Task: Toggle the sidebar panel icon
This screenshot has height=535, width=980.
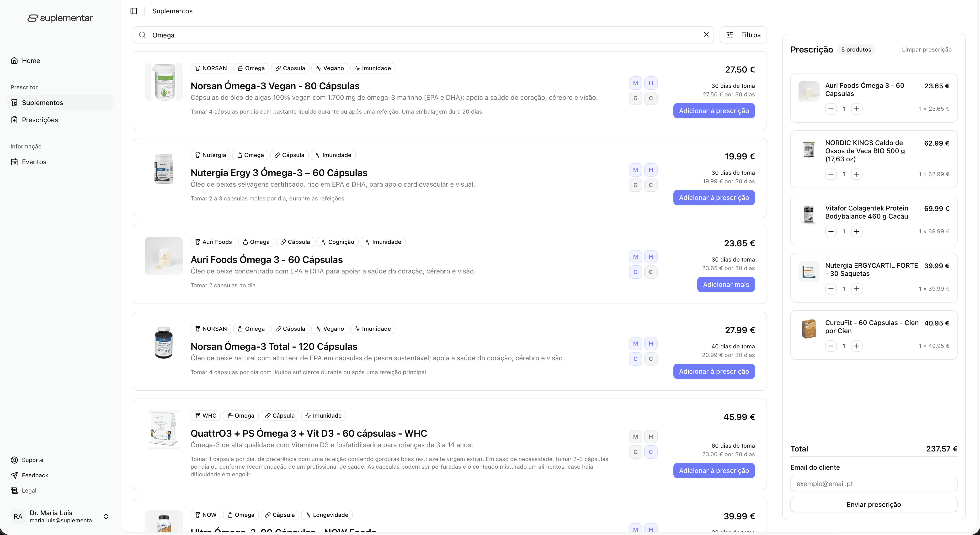Action: tap(133, 11)
